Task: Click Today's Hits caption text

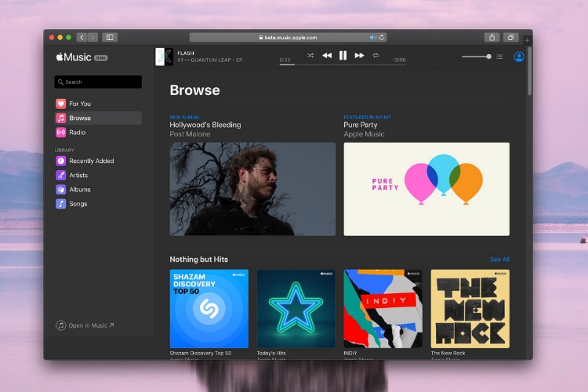Action: (x=271, y=353)
